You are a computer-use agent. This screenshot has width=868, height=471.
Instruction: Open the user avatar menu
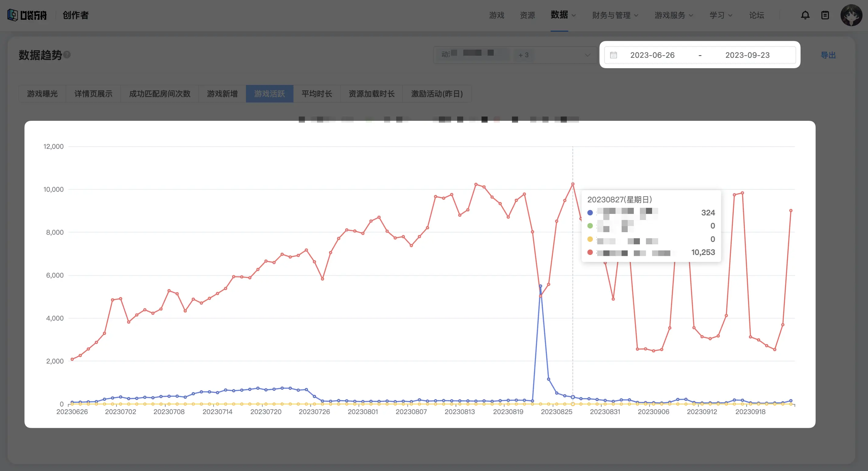coord(851,15)
